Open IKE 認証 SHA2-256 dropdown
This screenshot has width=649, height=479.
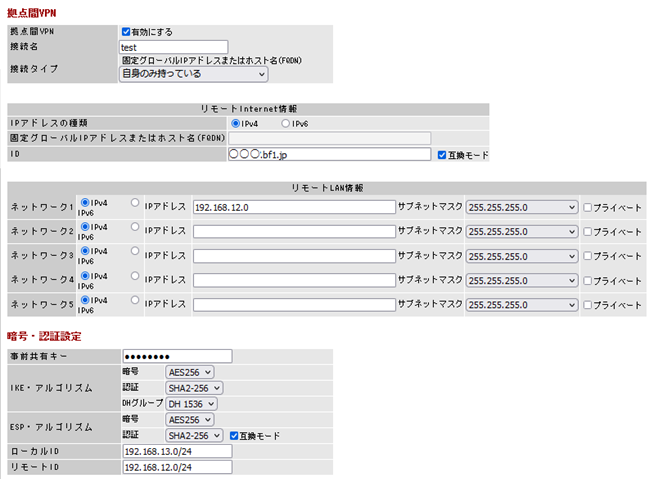coord(194,387)
